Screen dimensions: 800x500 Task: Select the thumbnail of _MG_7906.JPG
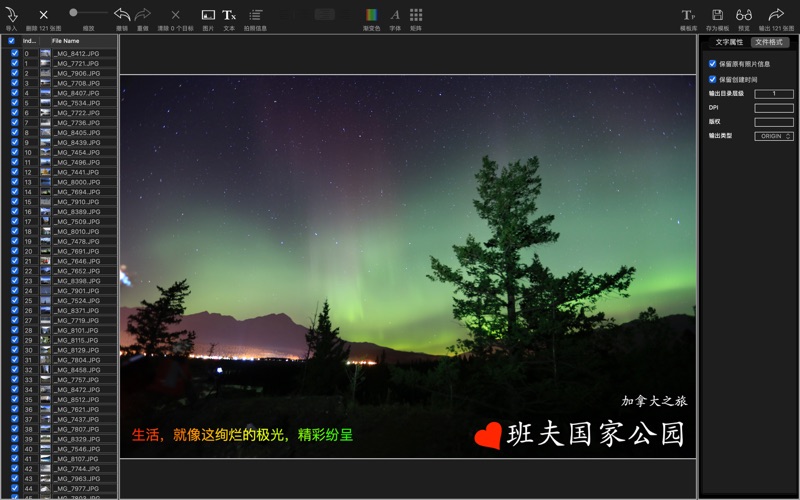click(x=45, y=73)
